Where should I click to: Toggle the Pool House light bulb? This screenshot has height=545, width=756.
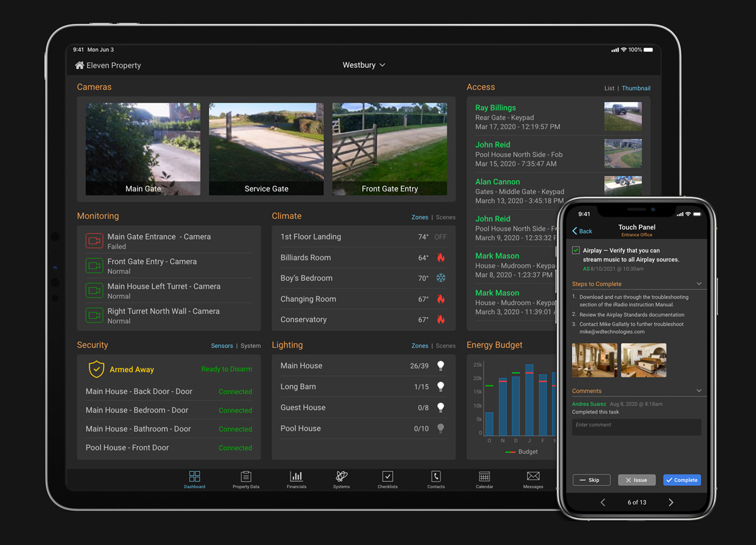tap(441, 428)
